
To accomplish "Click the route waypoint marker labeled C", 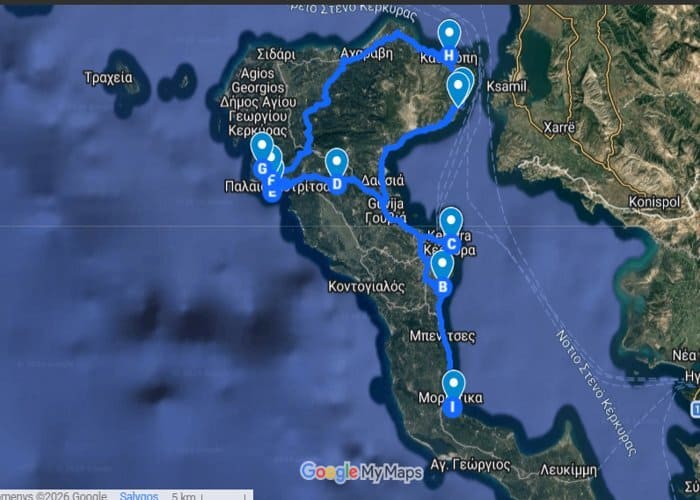I will [451, 244].
